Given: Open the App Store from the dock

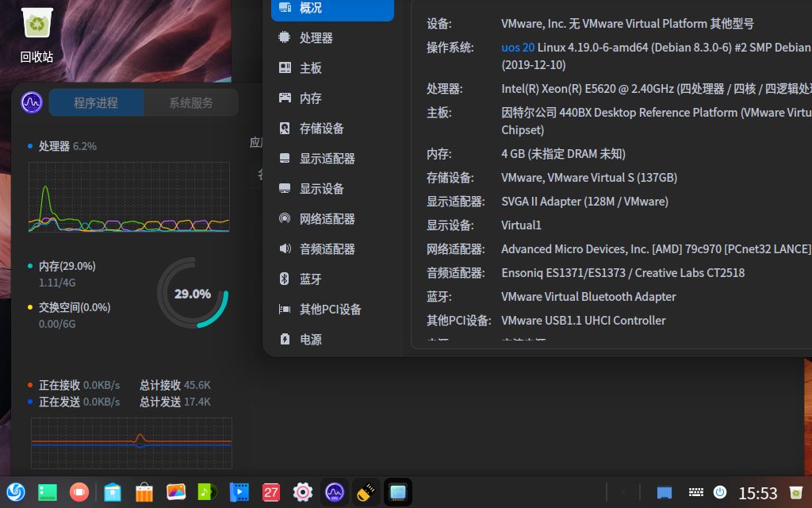Looking at the screenshot, I should (x=144, y=492).
